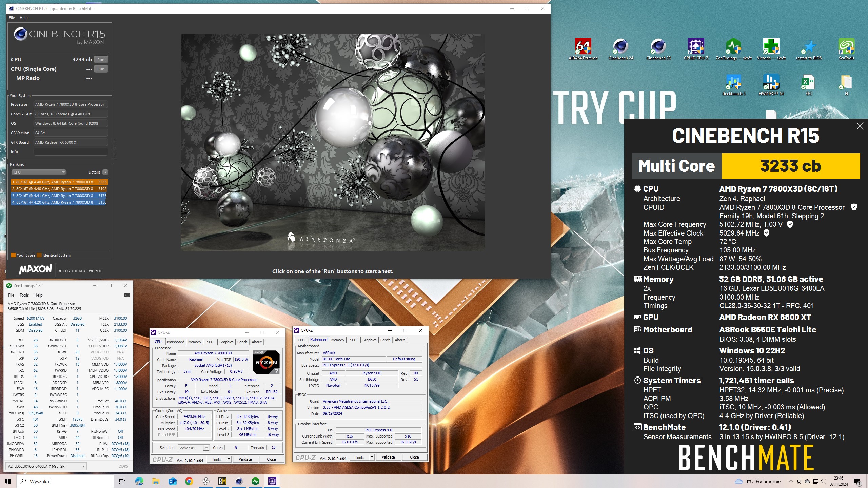
Task: Switch to Bench tab in left CPU-Z
Action: tap(242, 342)
